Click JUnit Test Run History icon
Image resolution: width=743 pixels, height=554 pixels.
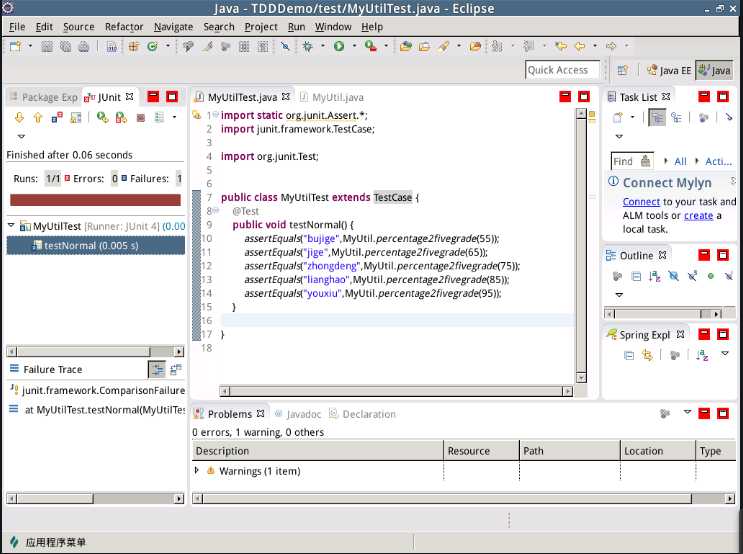(x=159, y=117)
